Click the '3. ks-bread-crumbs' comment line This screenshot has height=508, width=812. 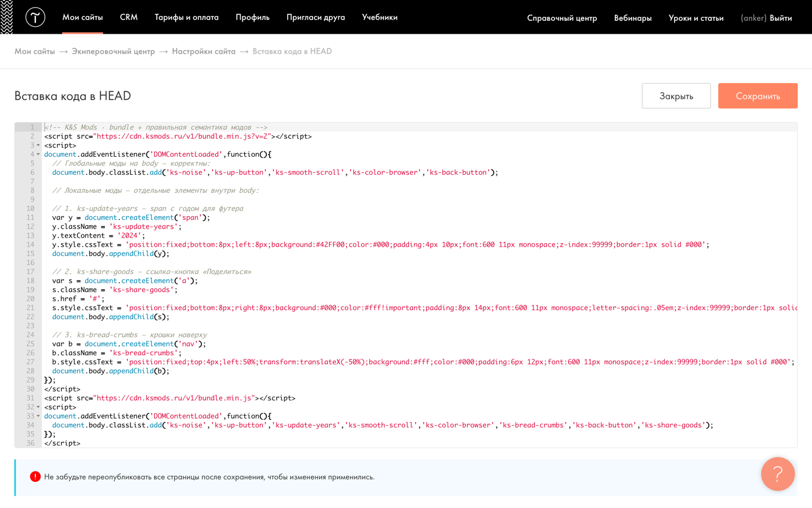129,335
